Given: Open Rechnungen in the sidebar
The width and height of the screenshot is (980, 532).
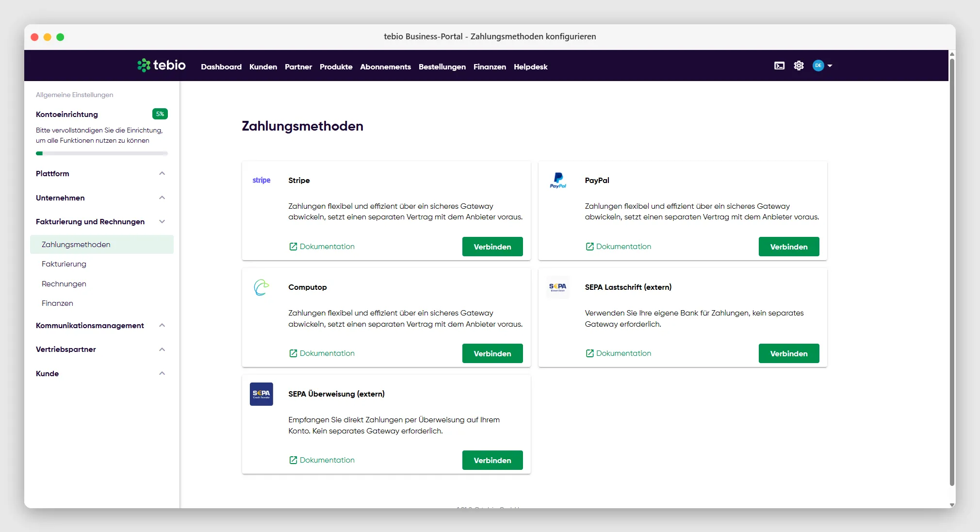Looking at the screenshot, I should click(64, 284).
